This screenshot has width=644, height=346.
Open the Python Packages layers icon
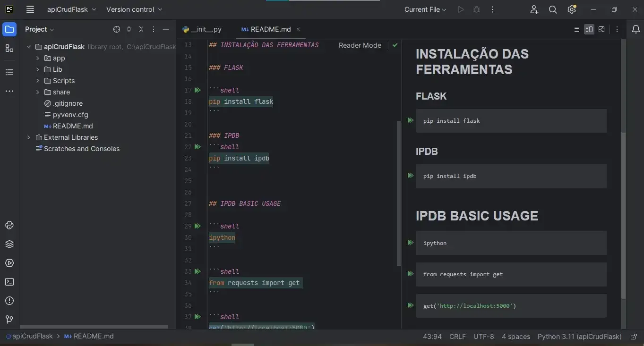pos(9,244)
